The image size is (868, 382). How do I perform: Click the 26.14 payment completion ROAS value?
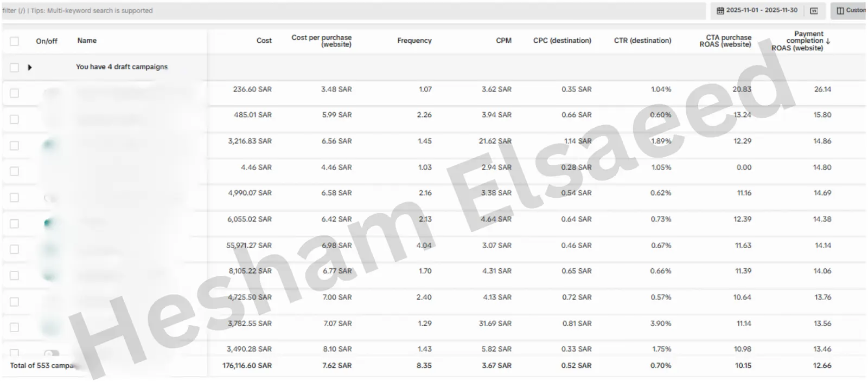(822, 89)
